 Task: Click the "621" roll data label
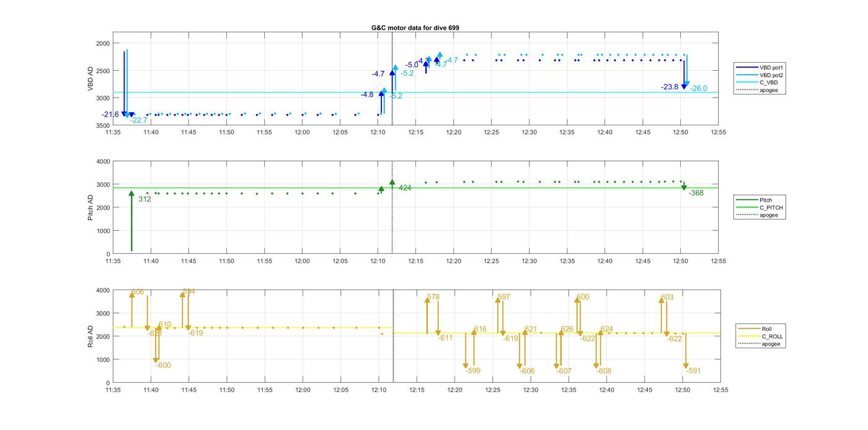coord(531,329)
